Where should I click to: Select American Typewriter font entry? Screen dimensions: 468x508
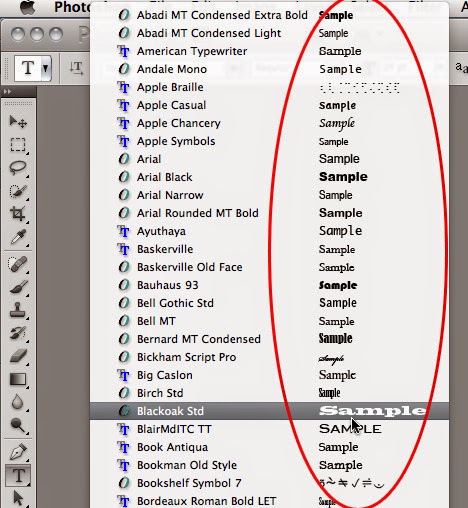pyautogui.click(x=269, y=51)
